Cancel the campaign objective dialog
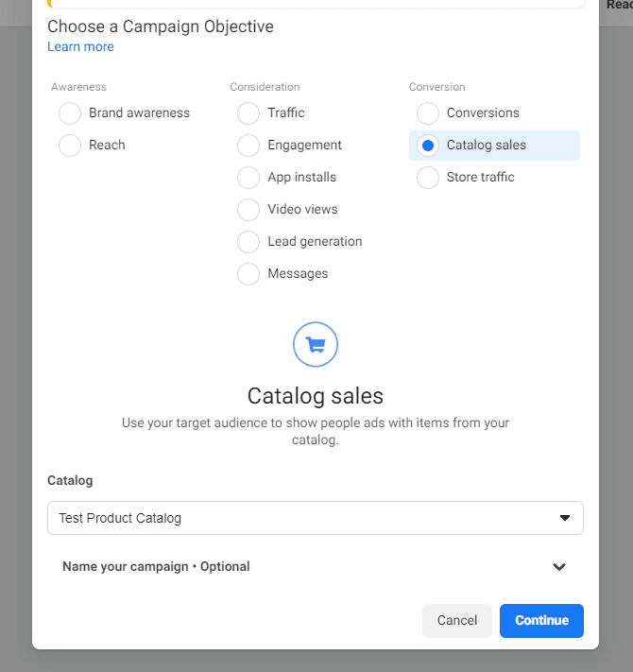633x672 pixels. (x=457, y=621)
